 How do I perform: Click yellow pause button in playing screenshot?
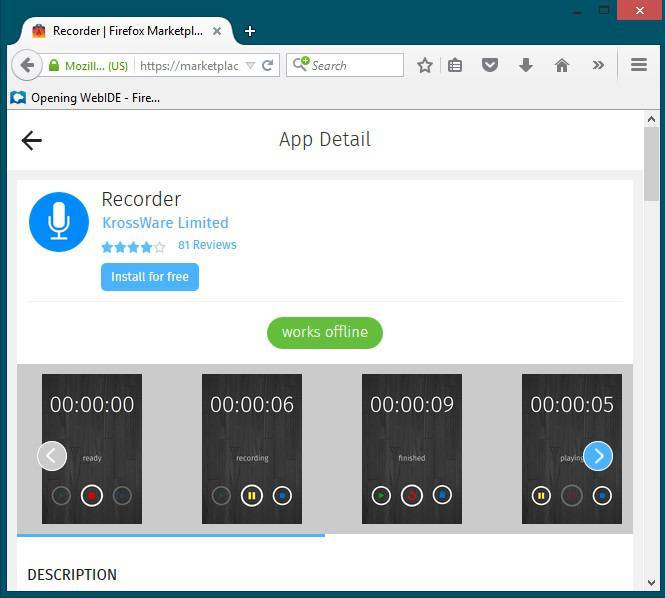[541, 495]
